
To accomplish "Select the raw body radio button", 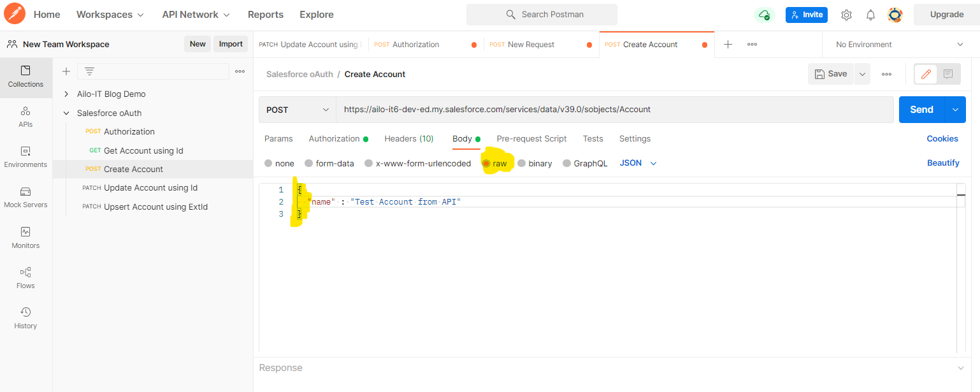I will [x=486, y=163].
